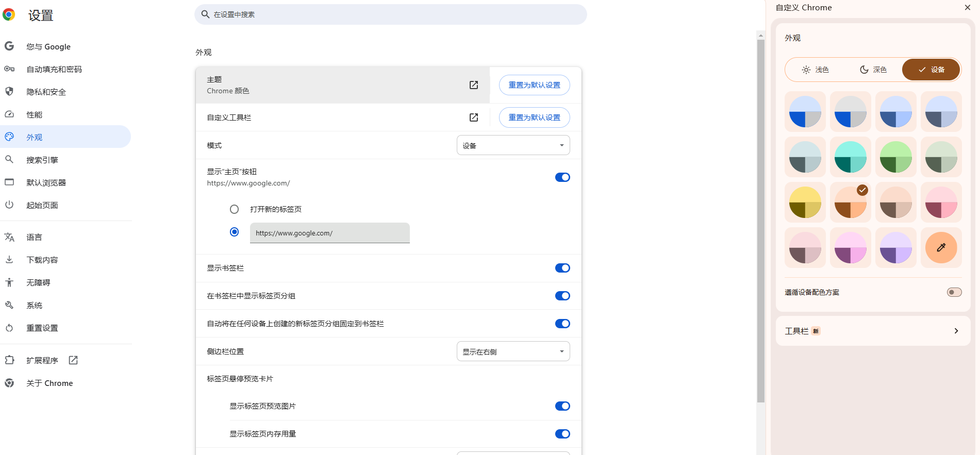Screen dimensions: 980x455
Task: Open the 重置设置 section
Action: click(66, 328)
